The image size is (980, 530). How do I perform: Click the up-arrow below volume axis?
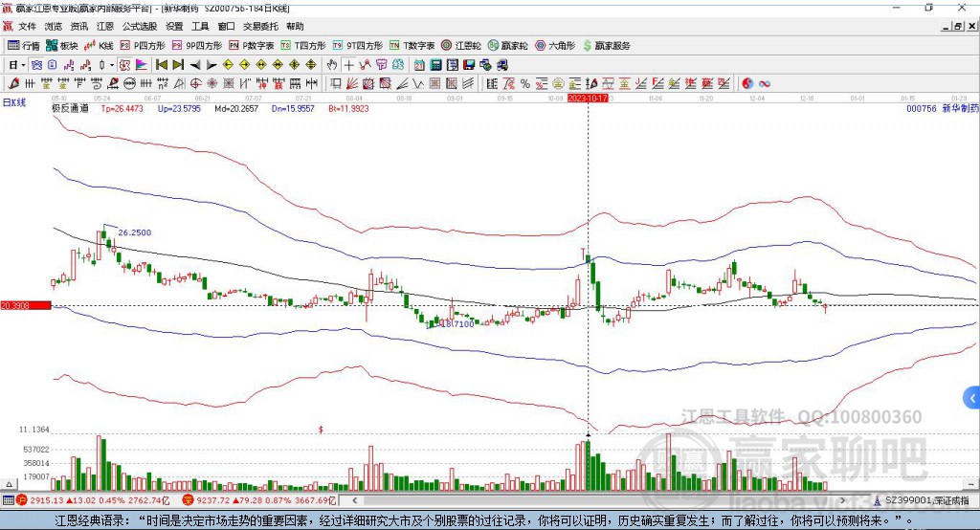(x=9, y=484)
